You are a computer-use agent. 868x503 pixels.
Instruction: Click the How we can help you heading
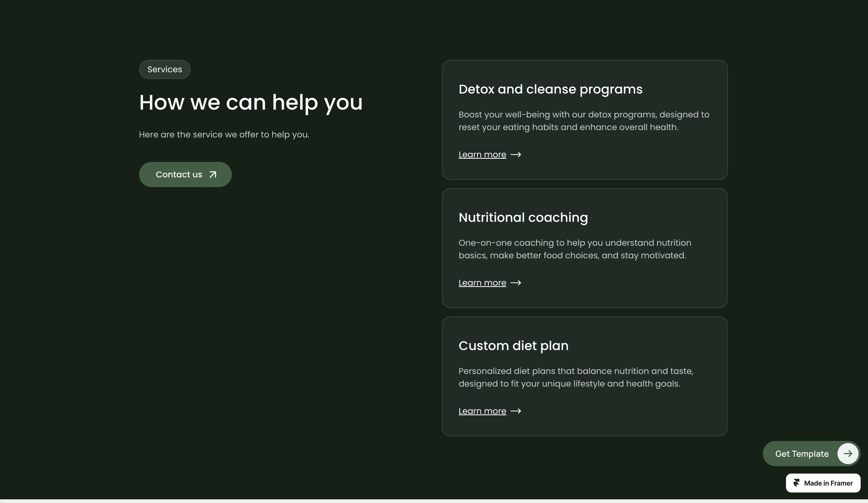pos(251,102)
